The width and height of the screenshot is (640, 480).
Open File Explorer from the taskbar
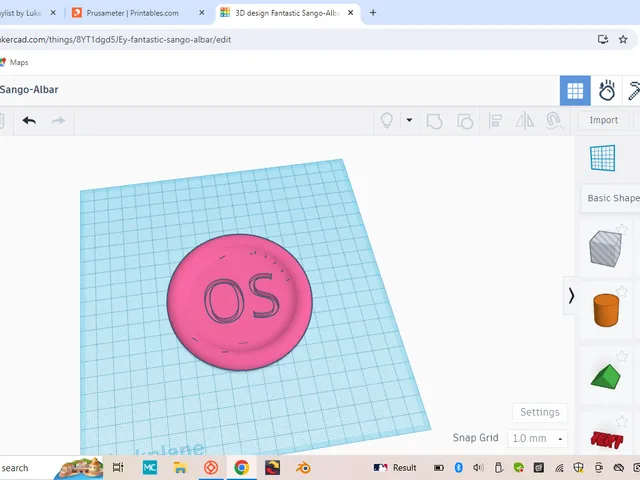coord(180,467)
